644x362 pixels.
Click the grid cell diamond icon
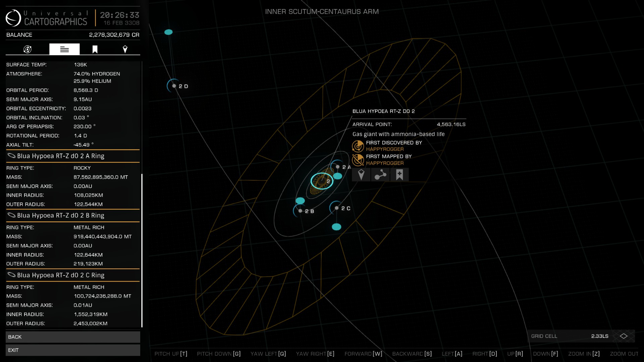point(624,336)
